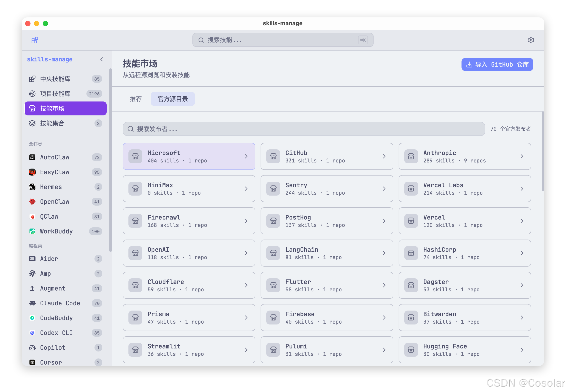The height and width of the screenshot is (392, 566).
Task: Select Cursor in the sidebar
Action: tap(66, 362)
